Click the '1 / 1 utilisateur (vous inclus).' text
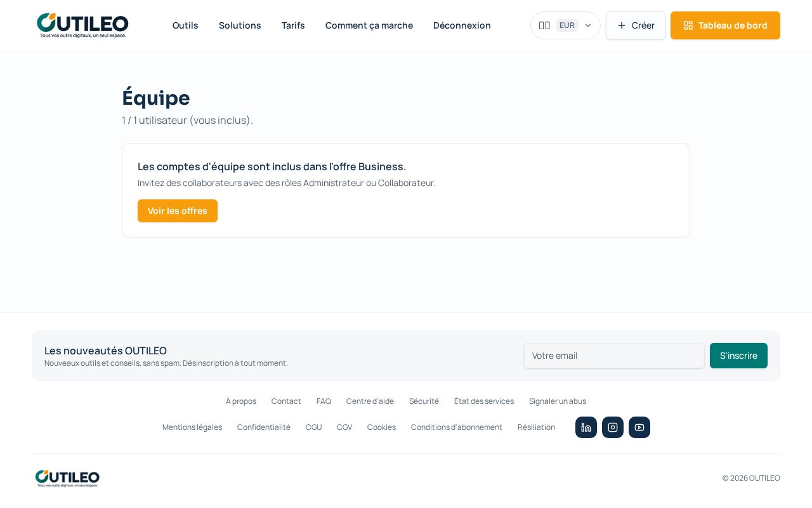812x508 pixels. point(187,120)
